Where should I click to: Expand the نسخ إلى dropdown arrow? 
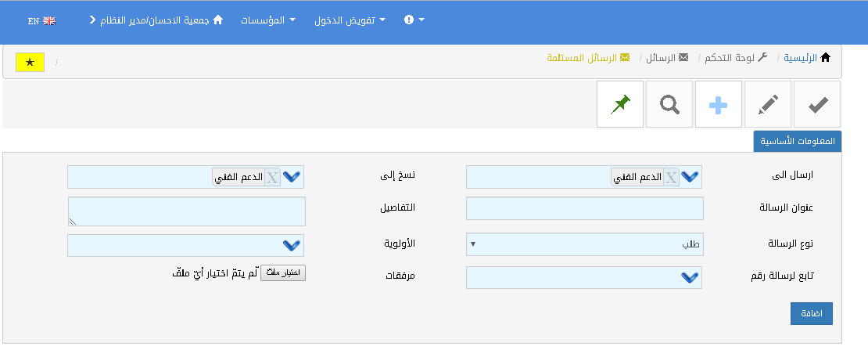tap(292, 178)
